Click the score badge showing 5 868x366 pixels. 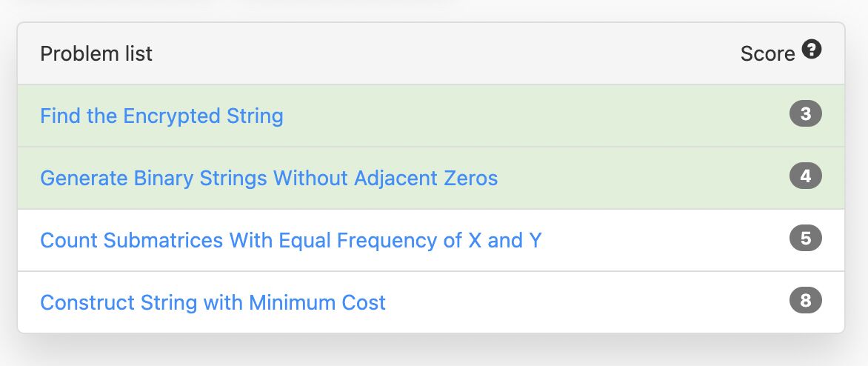806,239
